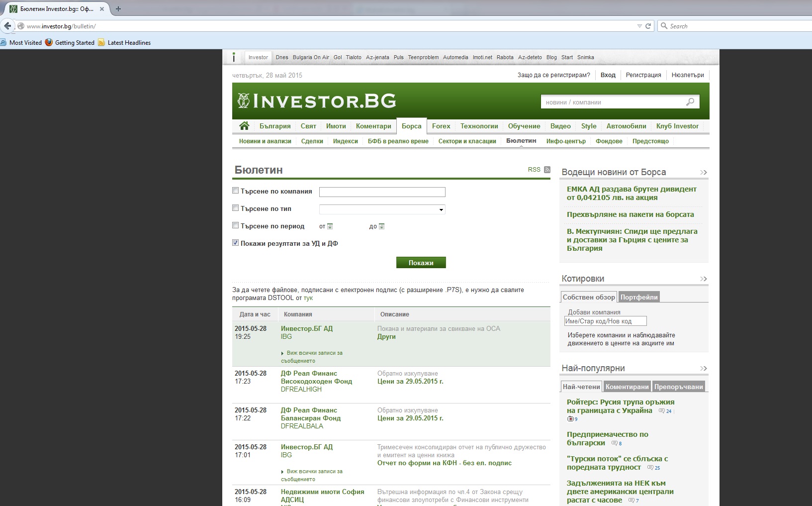This screenshot has width=812, height=506.
Task: Open Bulgaria On Air network link
Action: (x=311, y=57)
